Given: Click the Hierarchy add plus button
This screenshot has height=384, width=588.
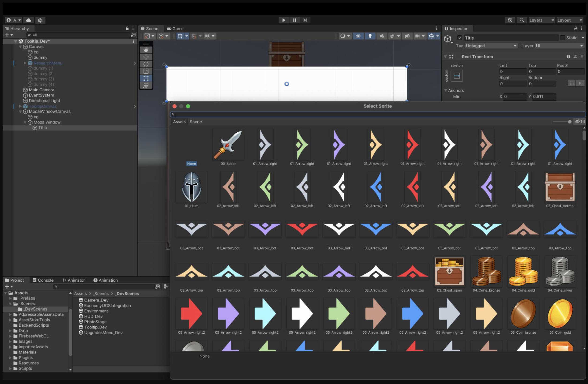Looking at the screenshot, I should tap(8, 35).
